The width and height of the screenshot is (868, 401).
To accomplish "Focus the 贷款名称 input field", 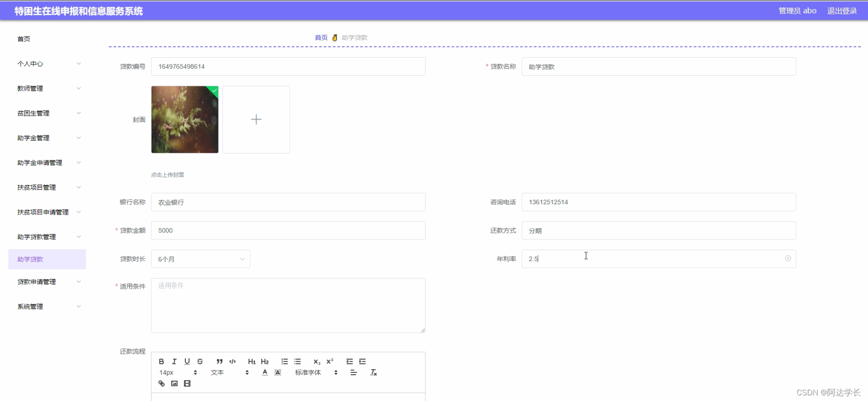I will click(659, 66).
